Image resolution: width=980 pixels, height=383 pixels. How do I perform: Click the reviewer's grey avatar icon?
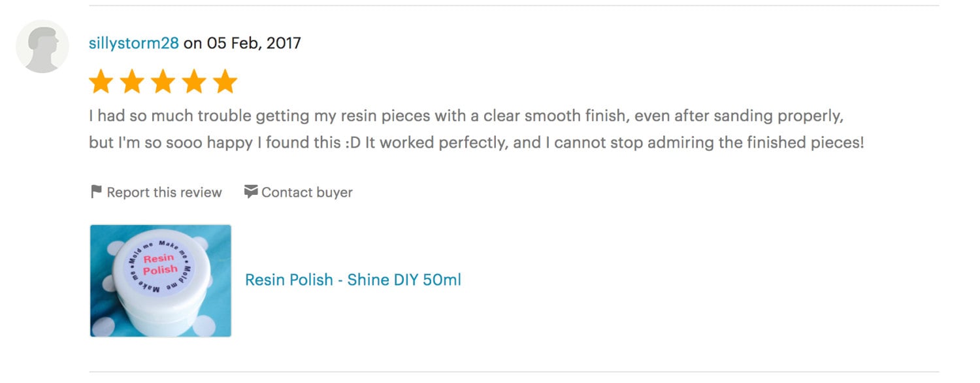point(42,46)
